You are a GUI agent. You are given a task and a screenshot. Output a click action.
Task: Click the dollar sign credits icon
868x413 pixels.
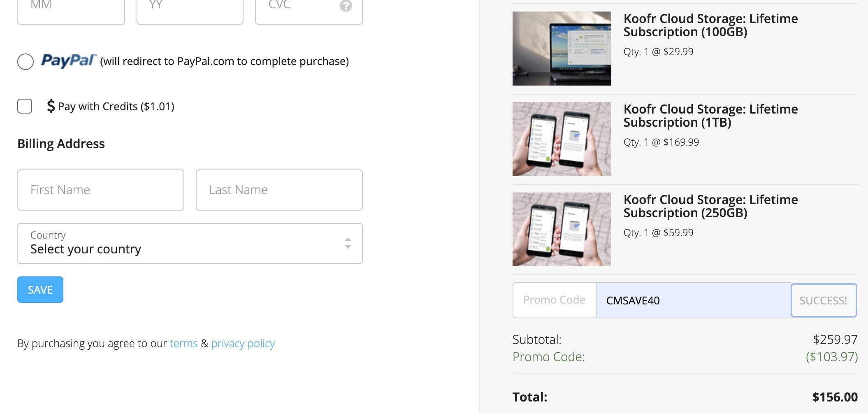point(51,106)
